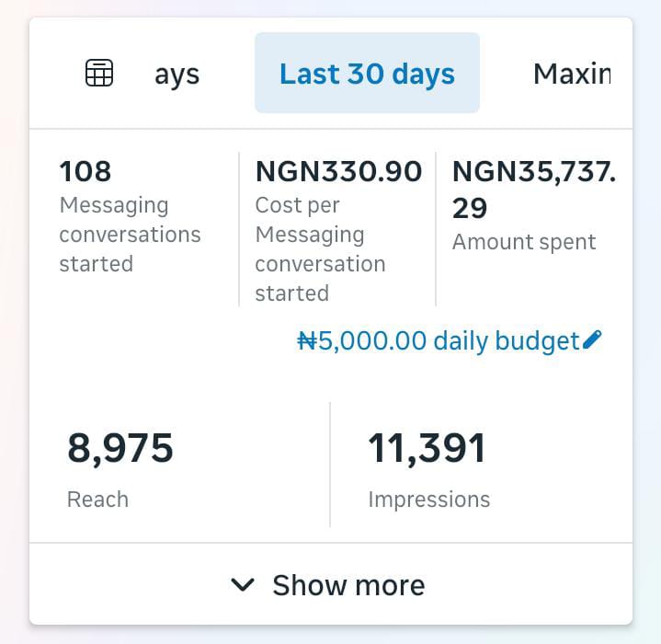Click the 8,975 reach number

pos(120,448)
